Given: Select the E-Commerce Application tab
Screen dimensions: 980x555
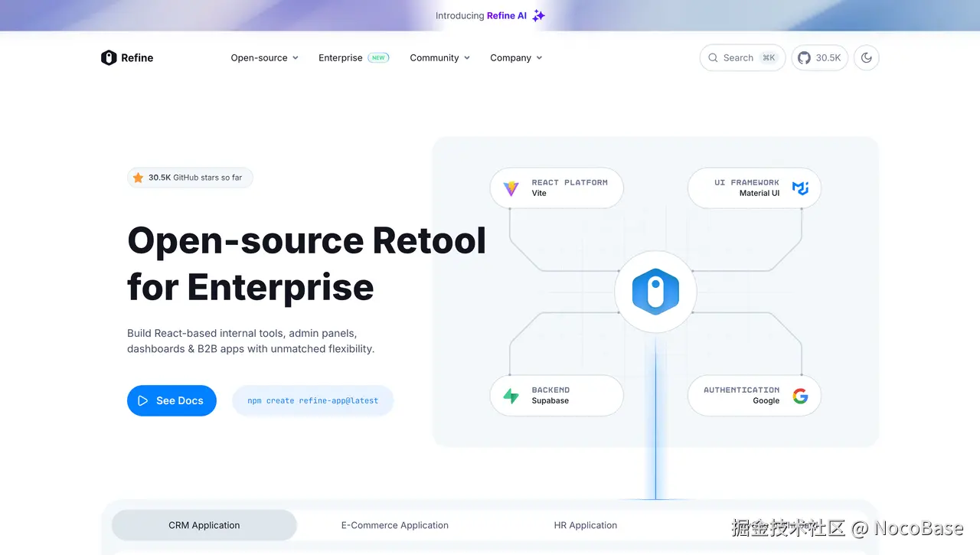Looking at the screenshot, I should pos(395,525).
